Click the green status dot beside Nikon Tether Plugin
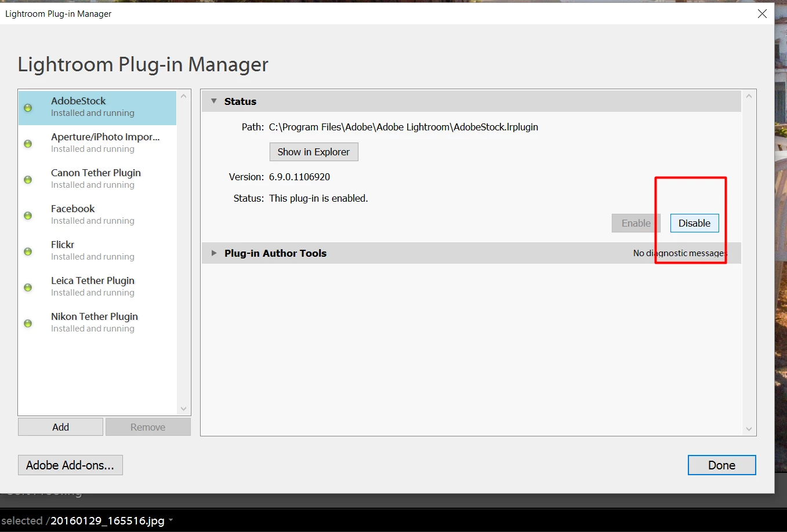This screenshot has height=532, width=787. point(28,323)
